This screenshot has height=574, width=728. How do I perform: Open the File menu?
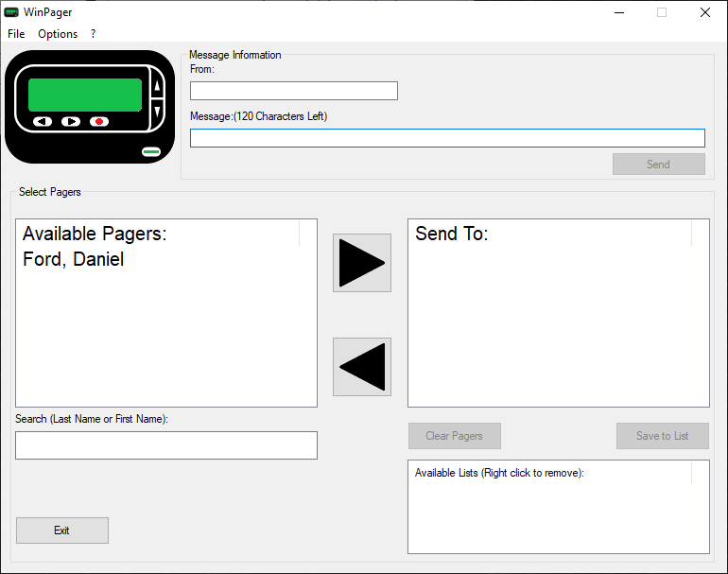coord(16,34)
